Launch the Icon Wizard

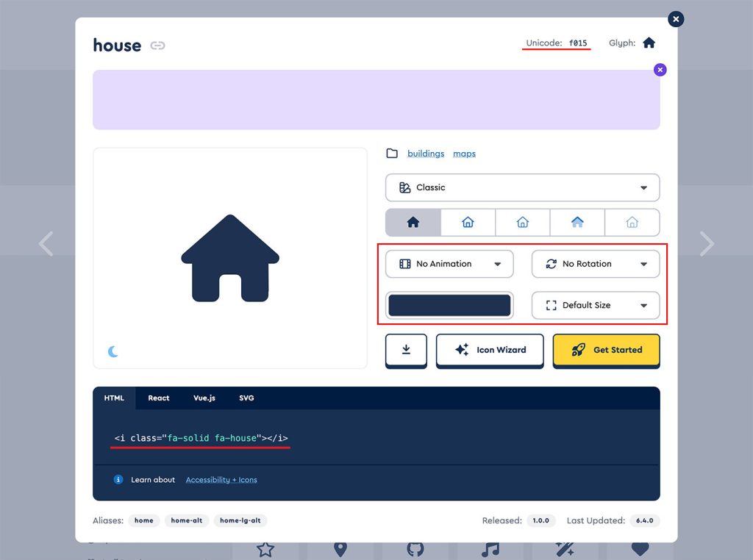pyautogui.click(x=490, y=351)
